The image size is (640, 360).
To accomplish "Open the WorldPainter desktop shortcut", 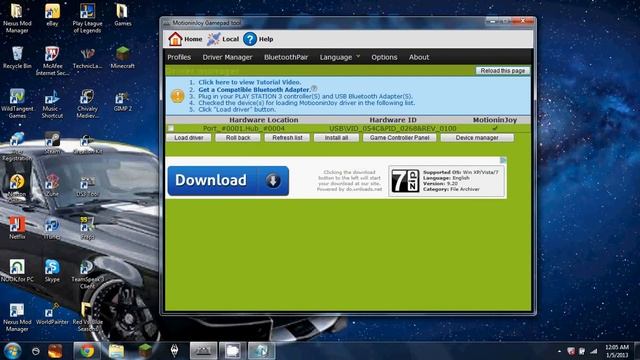I will (52, 313).
